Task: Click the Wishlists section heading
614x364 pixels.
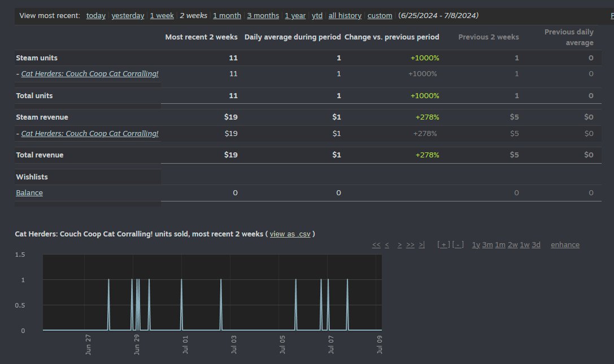Action: tap(32, 177)
